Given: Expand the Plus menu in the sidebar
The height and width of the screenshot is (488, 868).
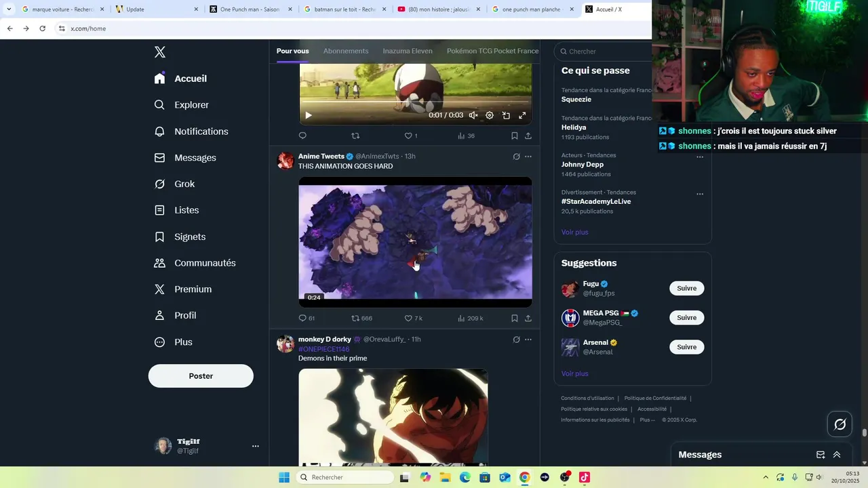Looking at the screenshot, I should (x=173, y=342).
